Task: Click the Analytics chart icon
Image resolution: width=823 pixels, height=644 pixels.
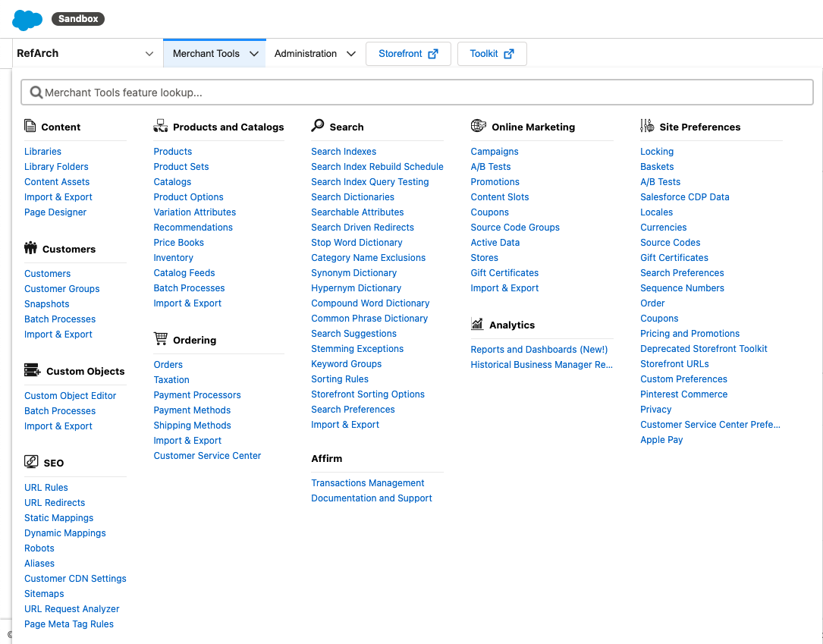Action: tap(477, 324)
